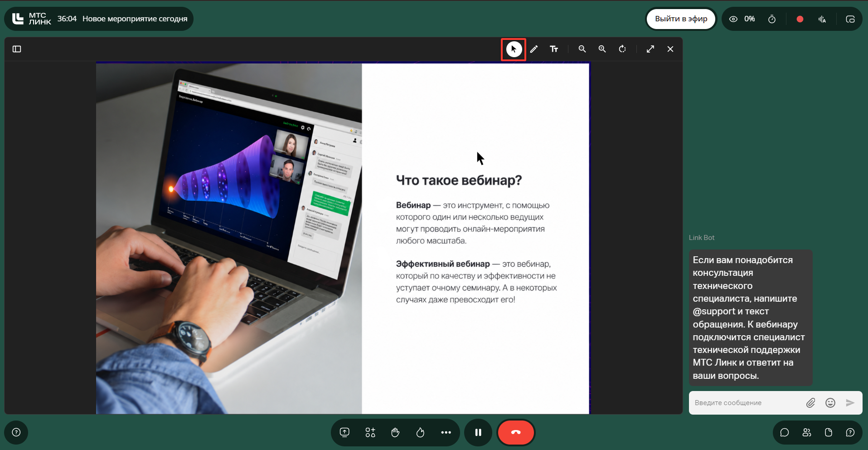Select the text annotation tool
This screenshot has width=868, height=450.
[x=554, y=49]
